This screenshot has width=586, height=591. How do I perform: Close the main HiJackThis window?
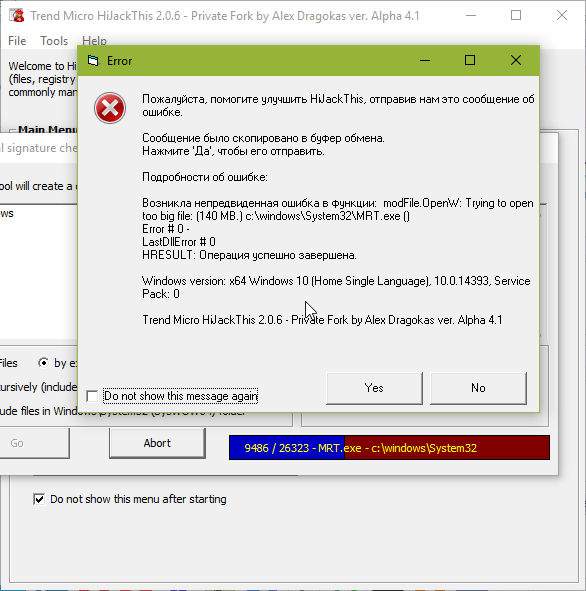pyautogui.click(x=562, y=15)
